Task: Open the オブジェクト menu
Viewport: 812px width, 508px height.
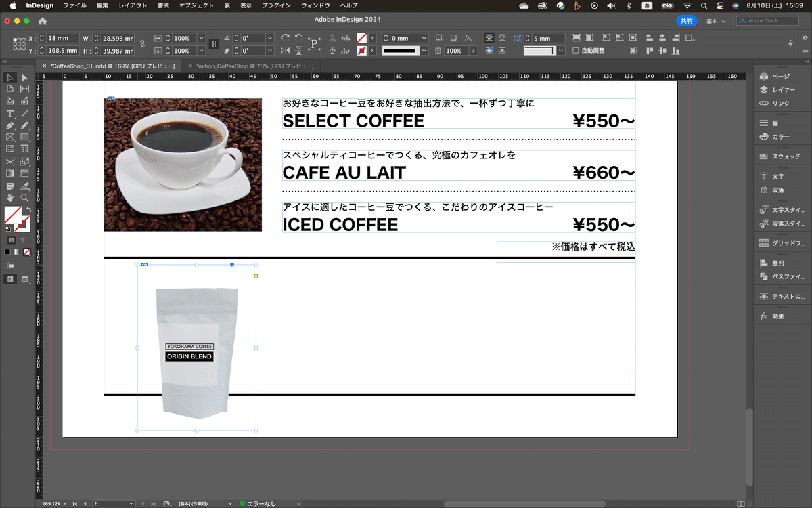Action: (196, 5)
